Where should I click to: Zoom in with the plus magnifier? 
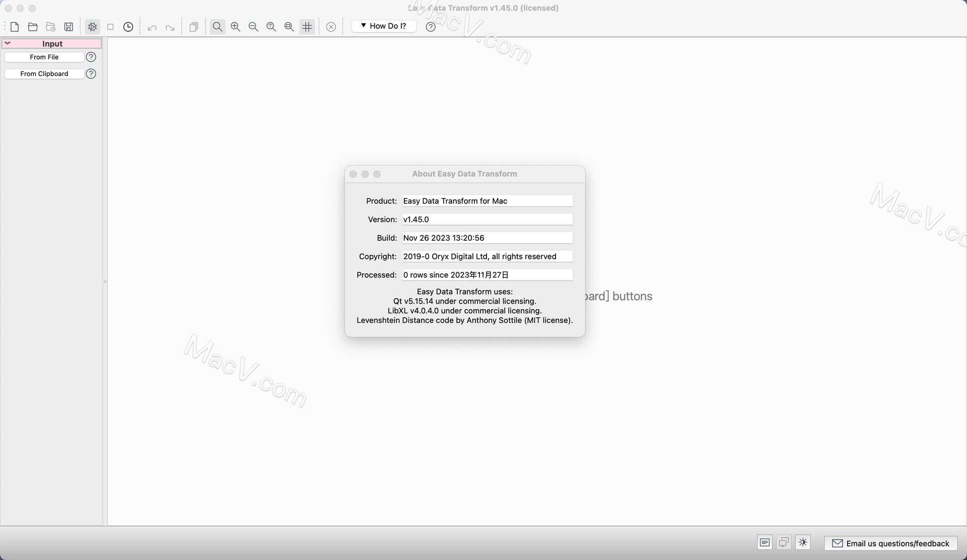pyautogui.click(x=235, y=27)
